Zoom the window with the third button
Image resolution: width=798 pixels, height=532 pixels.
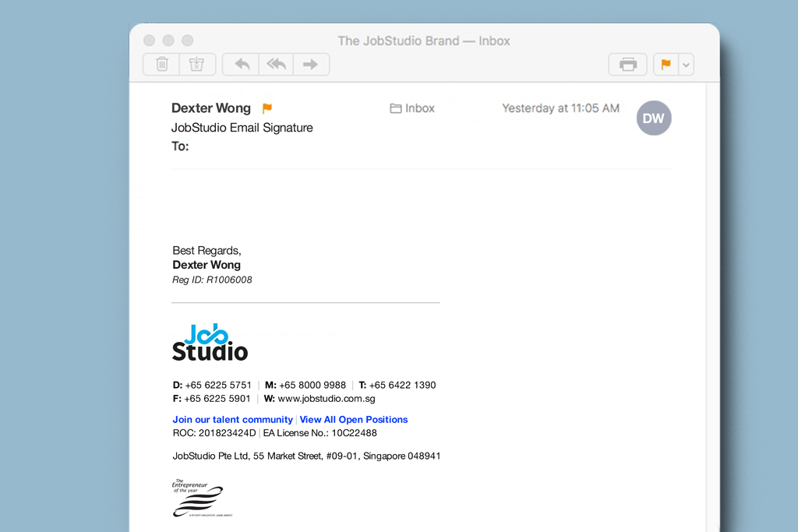pos(188,41)
